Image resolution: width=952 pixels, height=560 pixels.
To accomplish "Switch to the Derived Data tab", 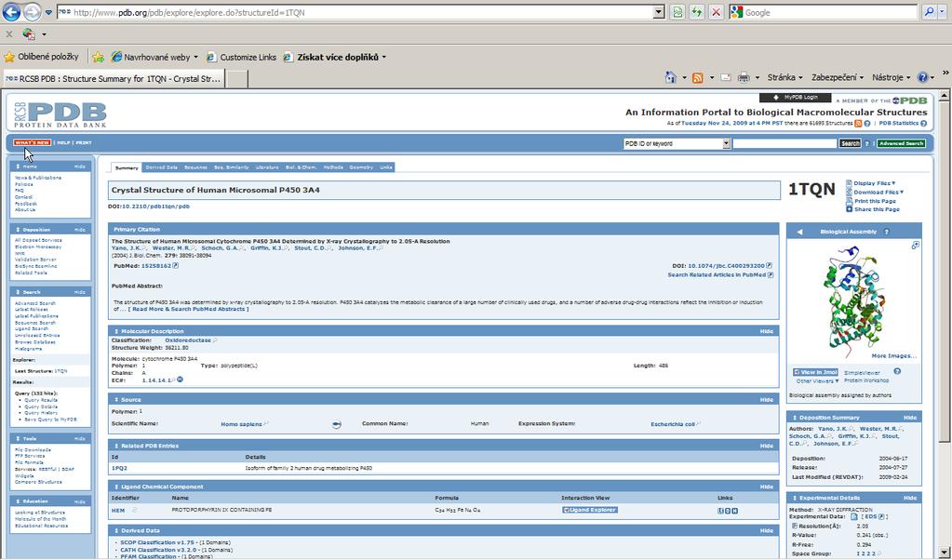I will coord(161,167).
